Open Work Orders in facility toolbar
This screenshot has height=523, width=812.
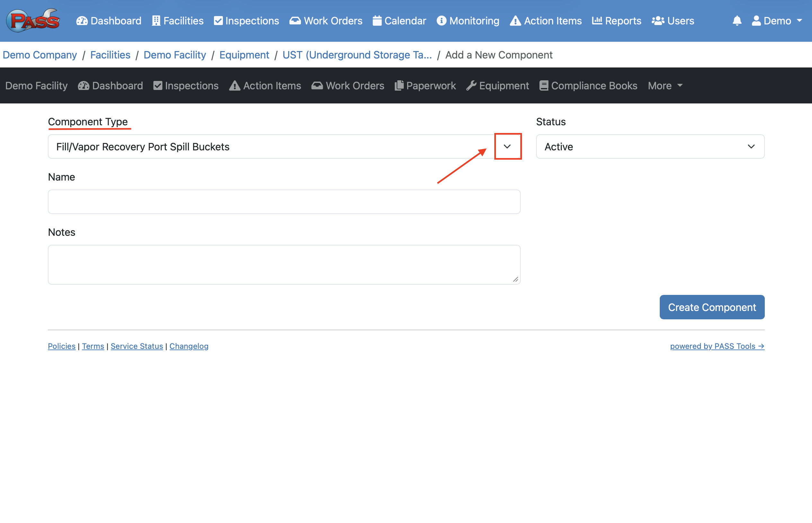click(x=348, y=85)
